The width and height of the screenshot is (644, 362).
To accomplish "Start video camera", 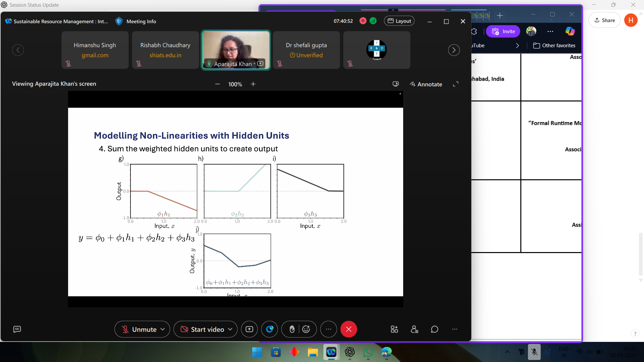I will [202, 329].
